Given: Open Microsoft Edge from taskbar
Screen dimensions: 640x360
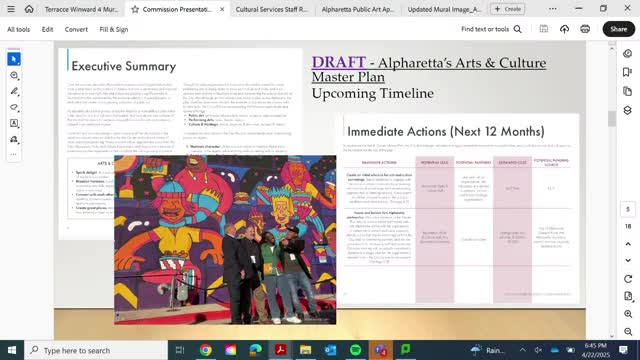Looking at the screenshot, I should click(256, 350).
